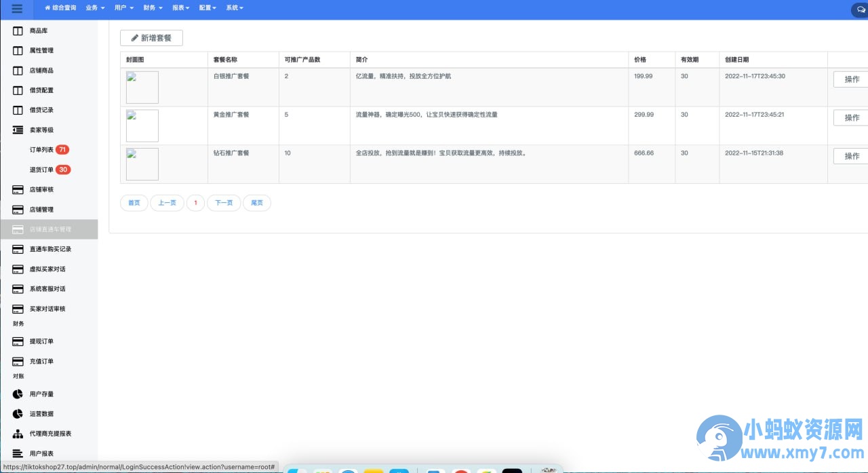Expand the 系统 dropdown menu
This screenshot has width=868, height=473.
pos(234,8)
